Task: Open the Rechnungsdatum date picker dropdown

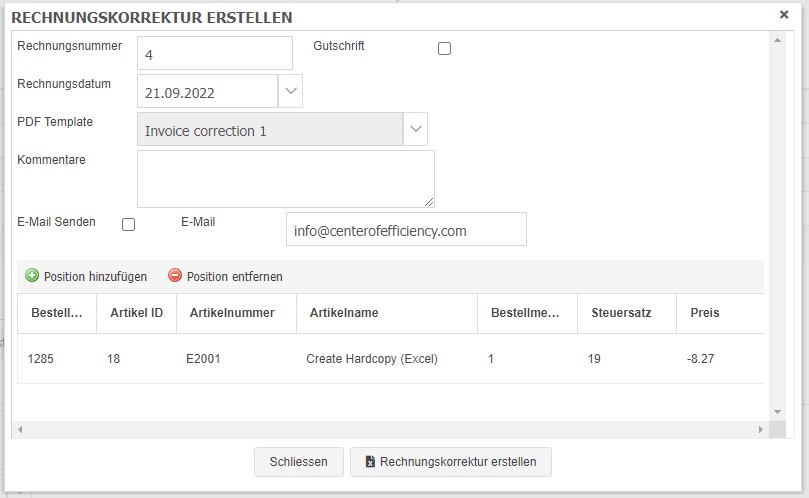Action: pyautogui.click(x=290, y=91)
